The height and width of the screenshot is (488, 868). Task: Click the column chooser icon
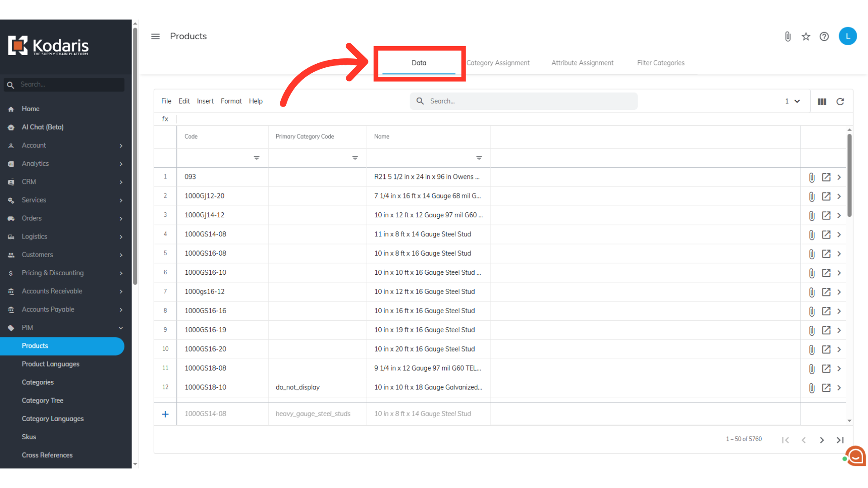[x=822, y=102]
